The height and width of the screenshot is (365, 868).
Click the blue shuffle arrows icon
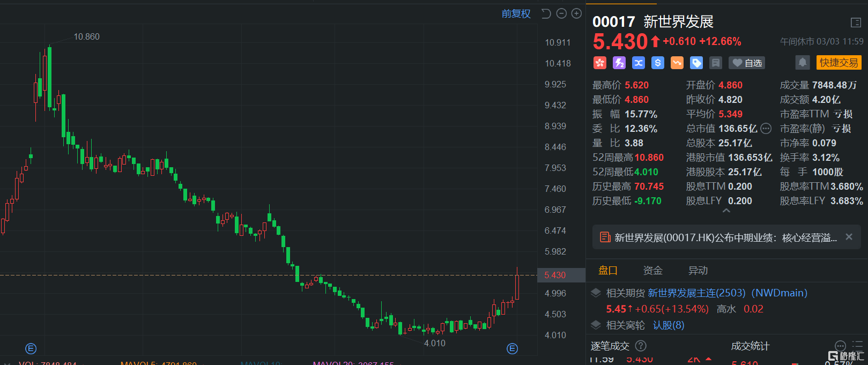click(x=639, y=63)
